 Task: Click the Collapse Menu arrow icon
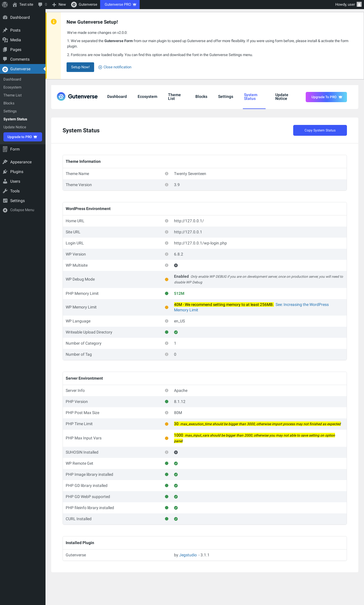coord(5,210)
